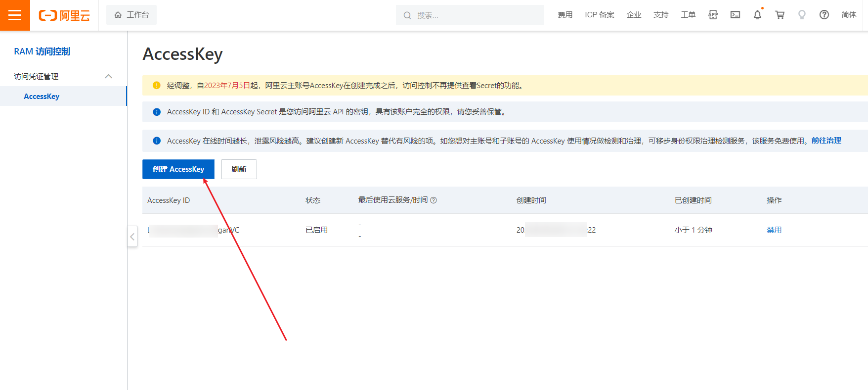The width and height of the screenshot is (868, 390).
Task: Click the 创建时间 column header
Action: click(531, 200)
